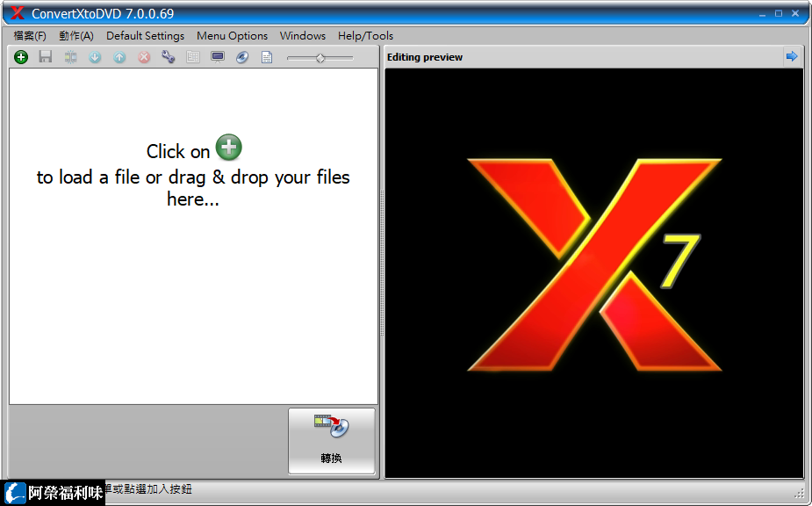Open the Default Settings menu
The width and height of the screenshot is (812, 506).
click(144, 36)
